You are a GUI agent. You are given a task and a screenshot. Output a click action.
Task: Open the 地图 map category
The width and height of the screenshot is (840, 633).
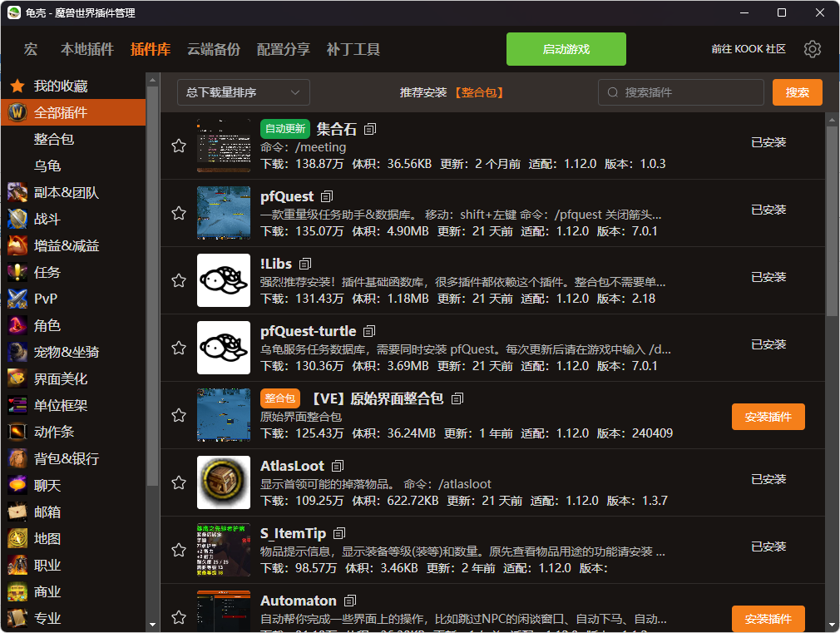pos(73,539)
